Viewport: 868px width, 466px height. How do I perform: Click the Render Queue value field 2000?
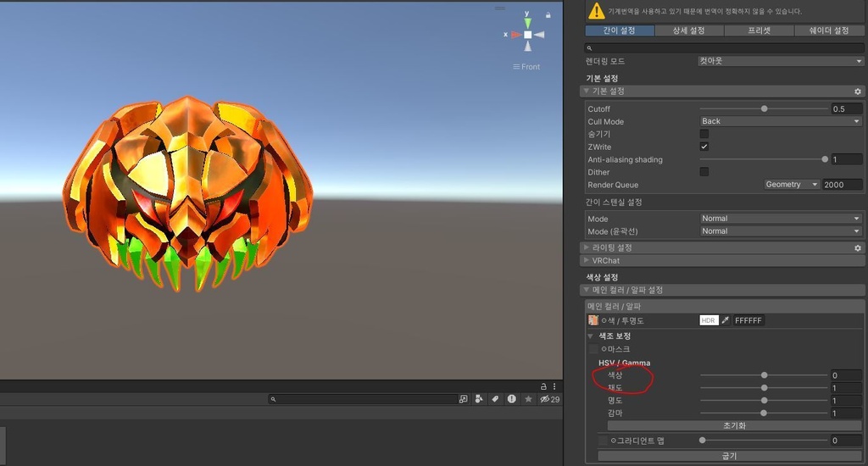(842, 185)
